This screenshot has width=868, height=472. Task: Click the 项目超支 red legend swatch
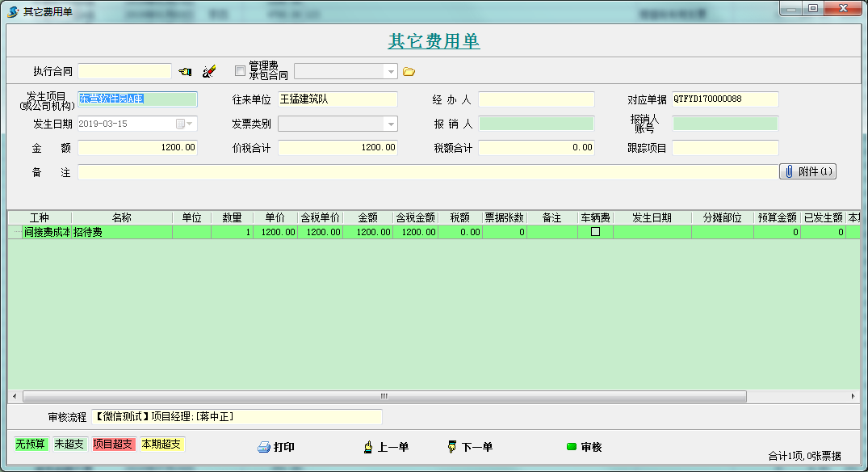pyautogui.click(x=114, y=445)
